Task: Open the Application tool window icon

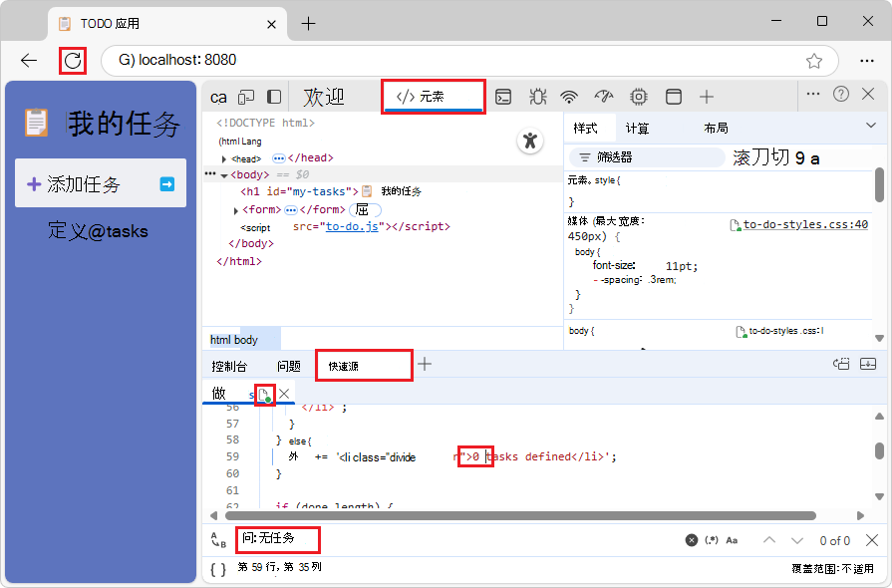Action: 674,97
